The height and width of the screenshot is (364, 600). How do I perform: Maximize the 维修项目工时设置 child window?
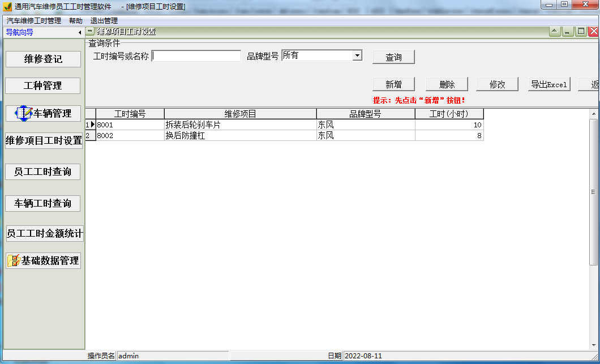click(581, 32)
